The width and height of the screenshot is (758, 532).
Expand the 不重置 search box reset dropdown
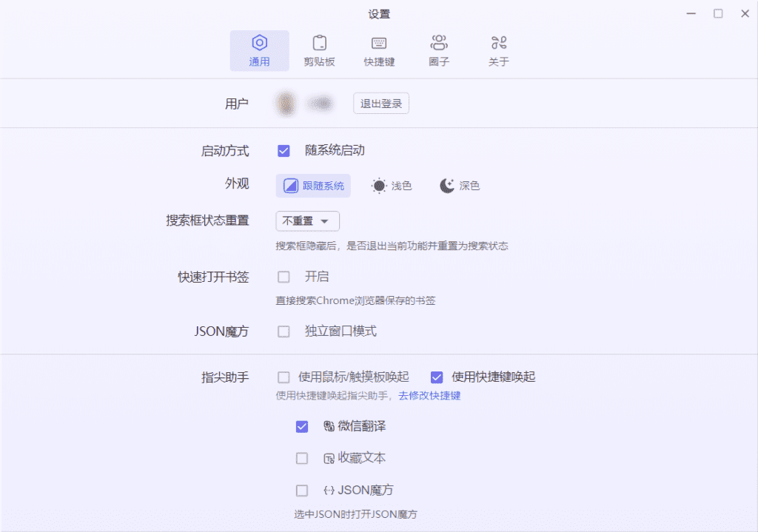(x=307, y=221)
